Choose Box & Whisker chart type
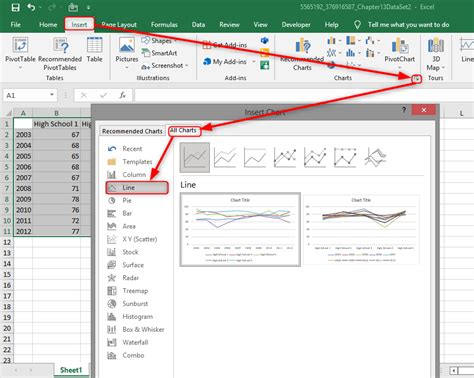The height and width of the screenshot is (378, 474). 137,329
